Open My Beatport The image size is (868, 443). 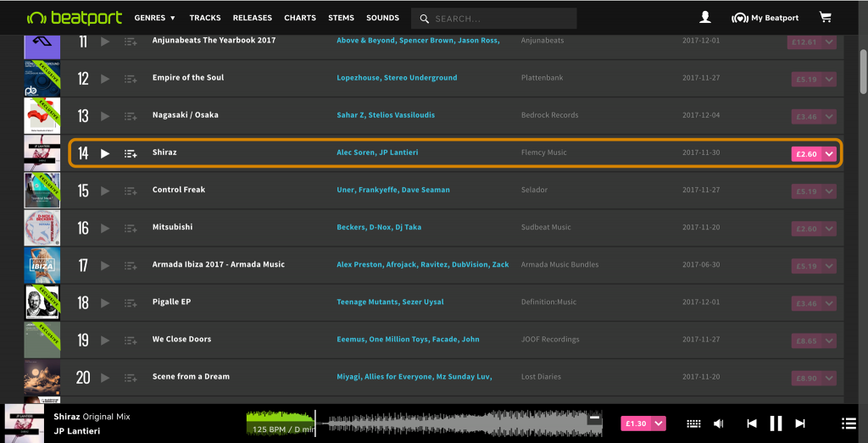pos(765,18)
